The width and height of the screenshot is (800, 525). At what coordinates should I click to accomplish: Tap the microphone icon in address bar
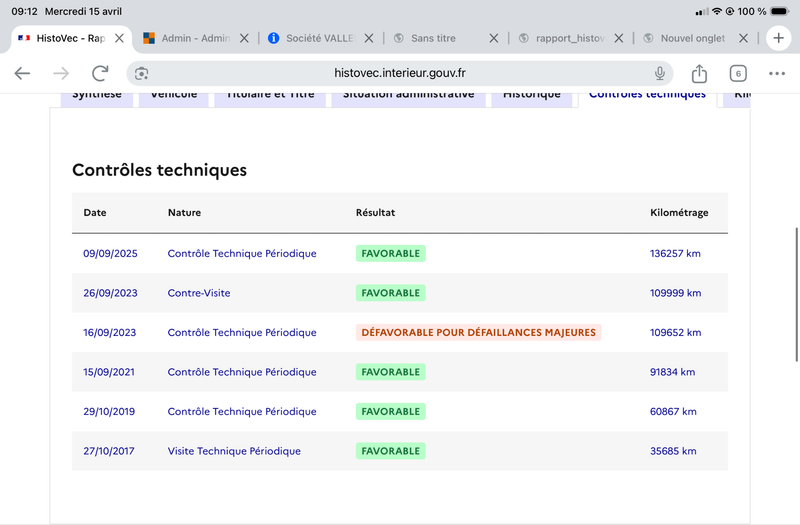pyautogui.click(x=660, y=73)
